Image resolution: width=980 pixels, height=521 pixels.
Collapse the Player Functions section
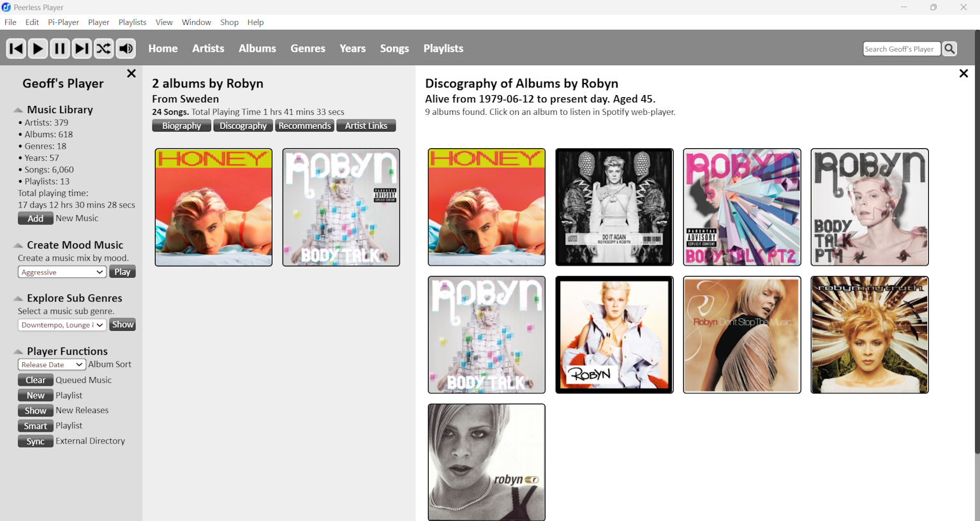(19, 351)
